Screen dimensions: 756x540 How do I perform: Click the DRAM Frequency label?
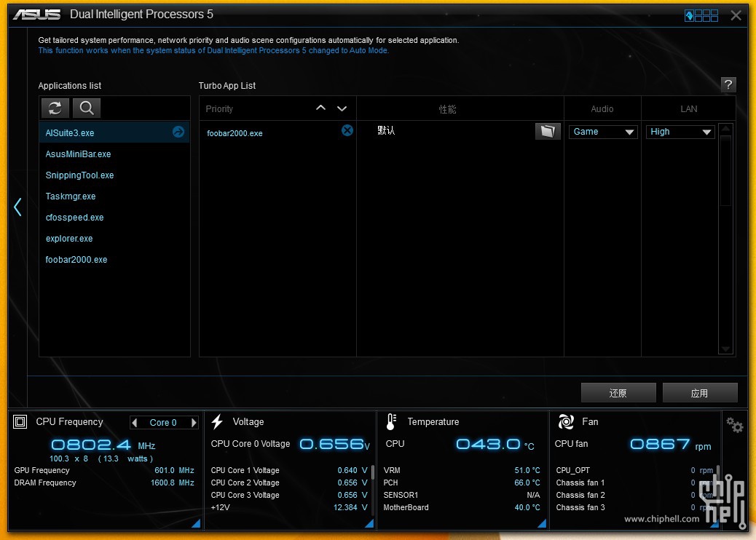pos(45,483)
